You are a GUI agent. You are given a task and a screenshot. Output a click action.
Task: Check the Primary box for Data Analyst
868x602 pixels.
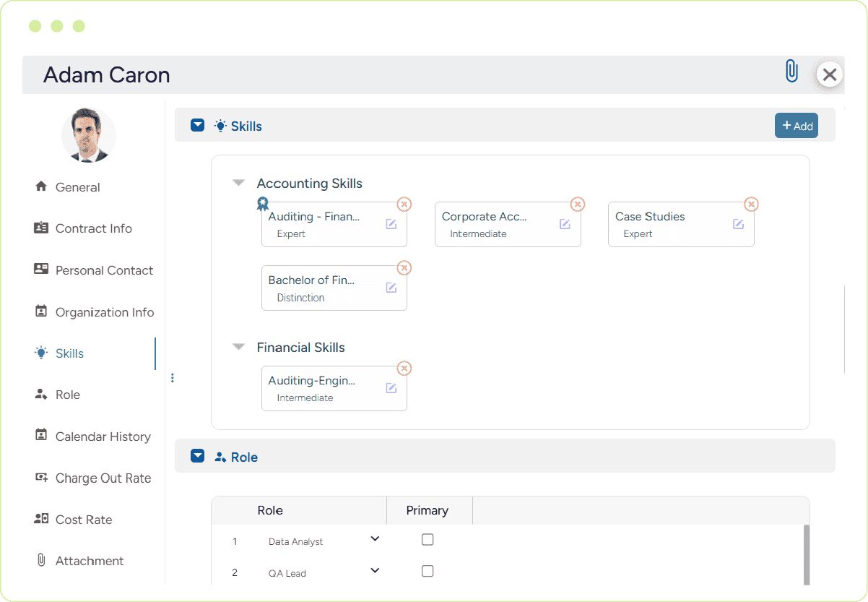point(428,539)
